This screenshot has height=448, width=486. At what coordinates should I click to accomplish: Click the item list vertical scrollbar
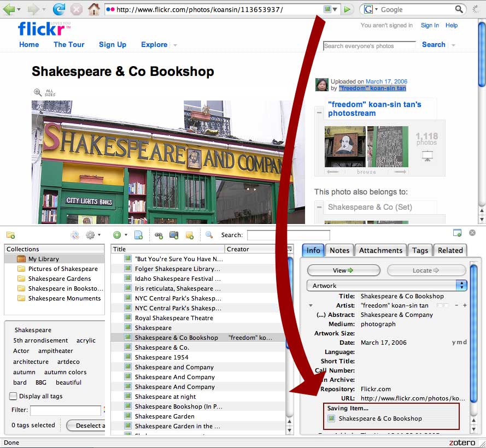point(289,337)
